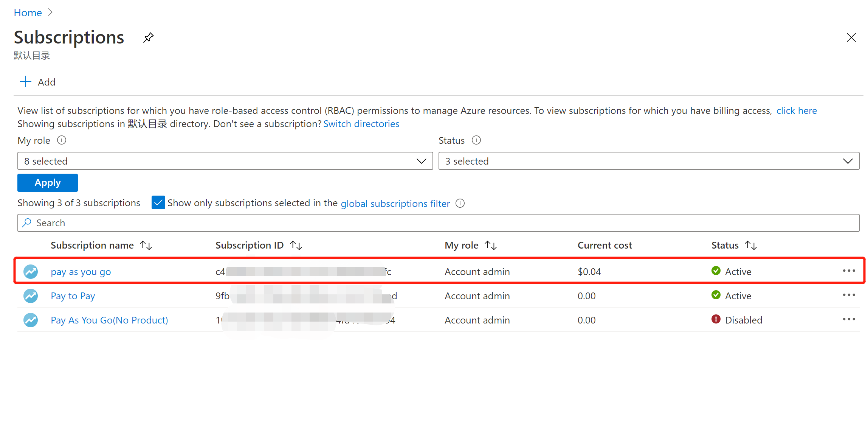Click the search magnifier icon
The height and width of the screenshot is (437, 868).
click(27, 223)
